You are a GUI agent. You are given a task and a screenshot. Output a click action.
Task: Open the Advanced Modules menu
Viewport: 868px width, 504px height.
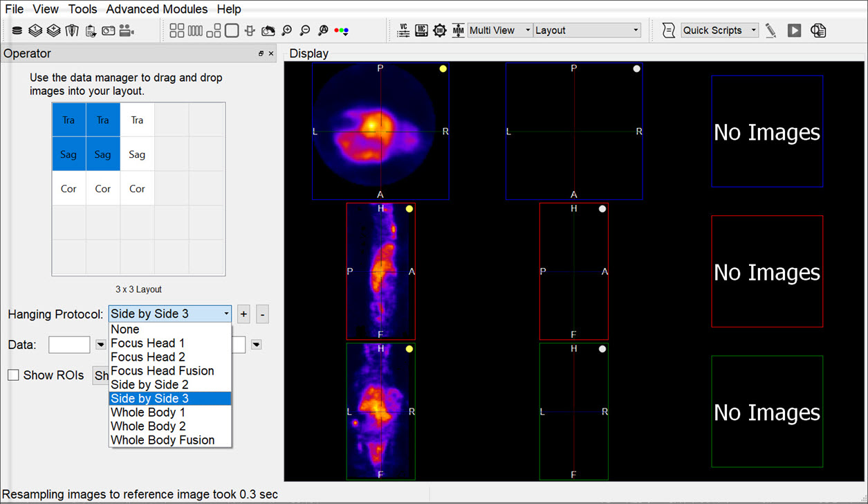(x=156, y=9)
